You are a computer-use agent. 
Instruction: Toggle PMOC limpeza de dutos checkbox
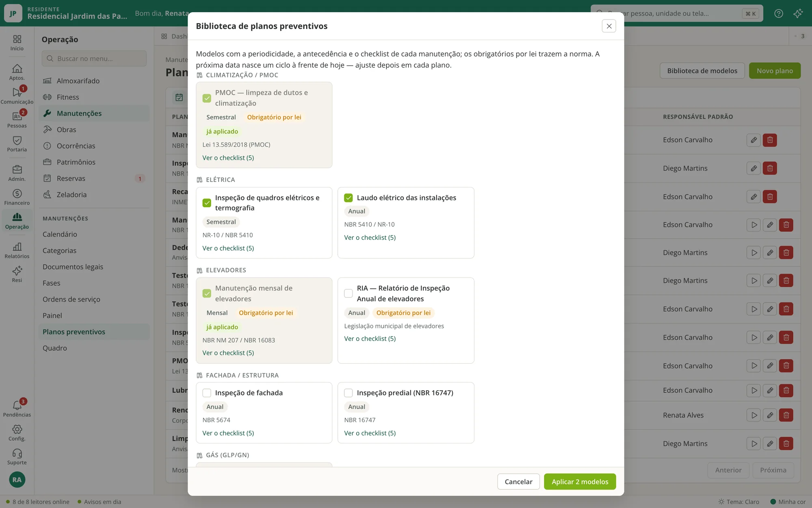pyautogui.click(x=207, y=98)
